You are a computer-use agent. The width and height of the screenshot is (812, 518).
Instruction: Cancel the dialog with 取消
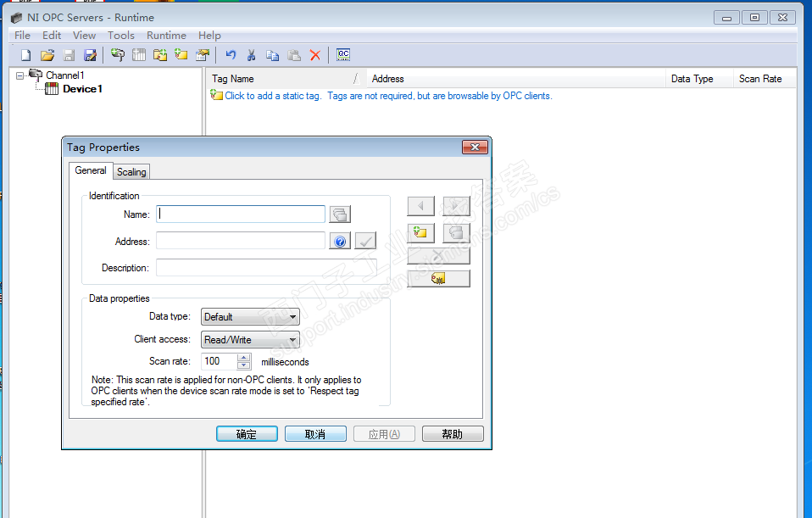click(x=315, y=434)
